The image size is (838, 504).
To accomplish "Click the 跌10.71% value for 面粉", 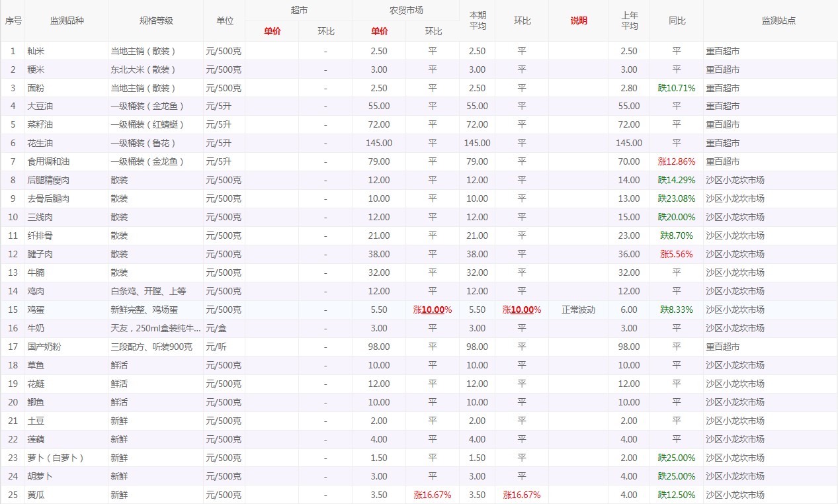I will (x=677, y=88).
